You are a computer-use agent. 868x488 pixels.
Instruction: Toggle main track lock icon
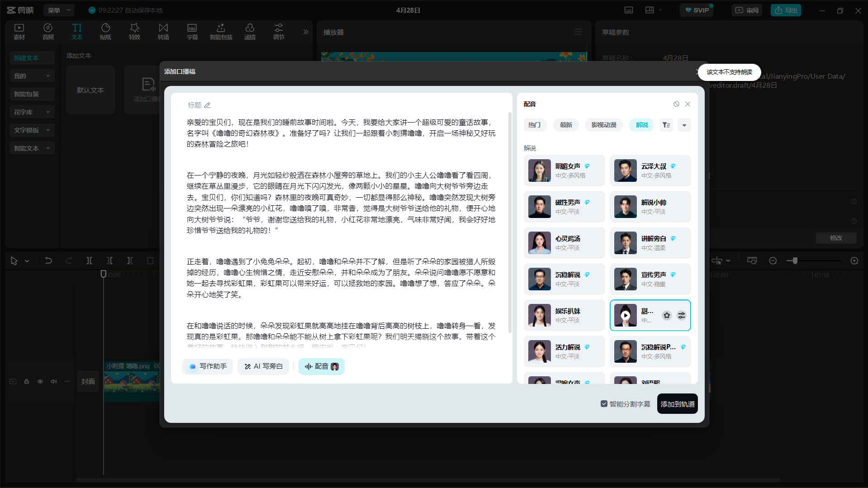pos(27,381)
